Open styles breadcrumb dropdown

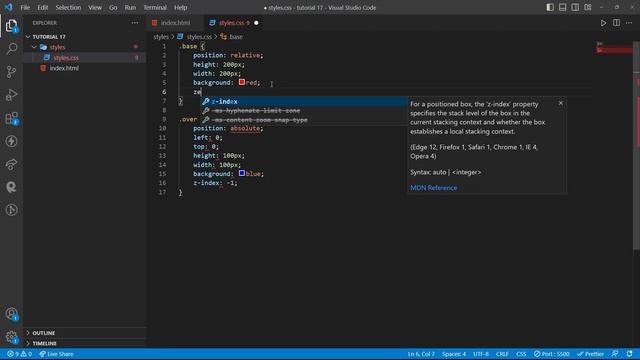[160, 37]
